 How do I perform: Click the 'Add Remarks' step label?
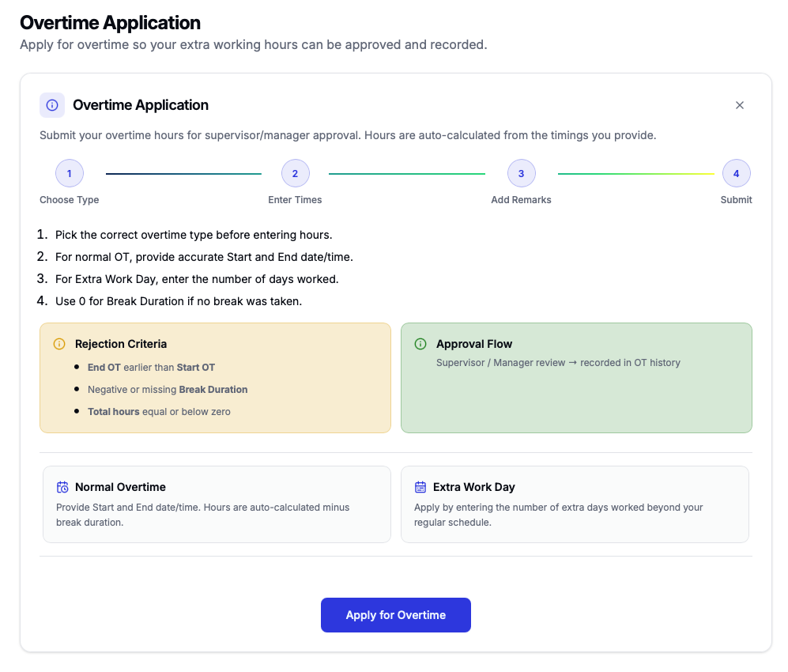521,199
